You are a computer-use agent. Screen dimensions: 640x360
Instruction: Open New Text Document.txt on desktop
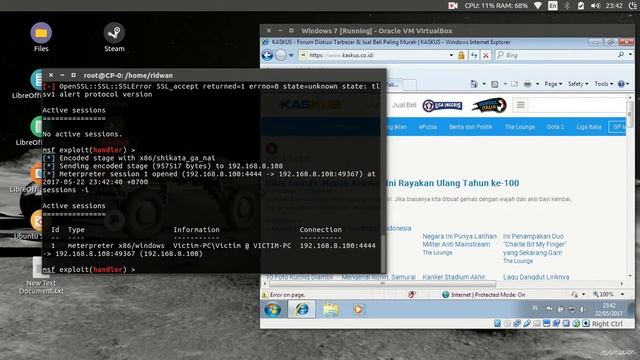41,277
